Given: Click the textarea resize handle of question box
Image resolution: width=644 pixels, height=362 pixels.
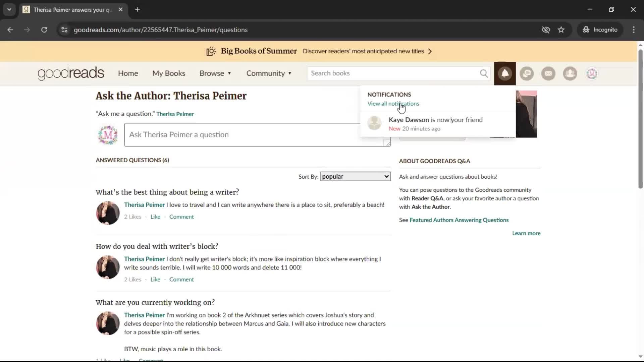Looking at the screenshot, I should pyautogui.click(x=387, y=143).
